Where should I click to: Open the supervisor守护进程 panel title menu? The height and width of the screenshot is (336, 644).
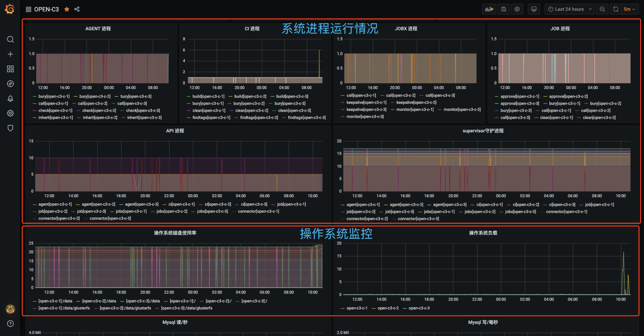483,131
